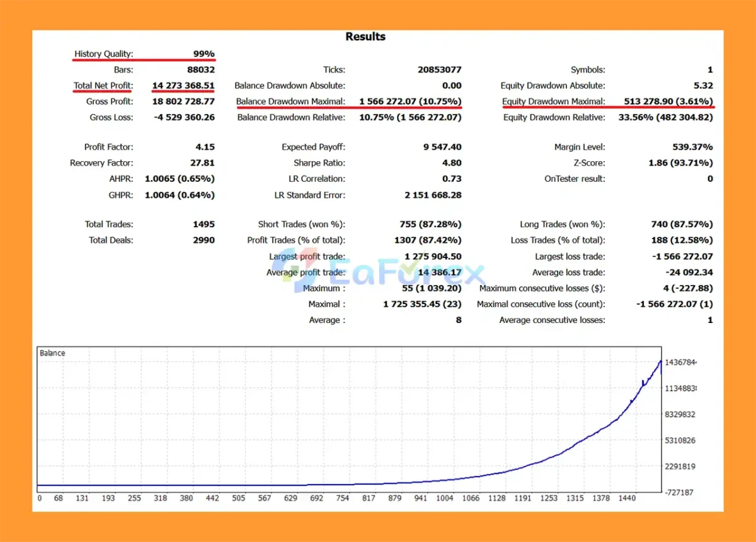
Task: Select the Bars value "88032"
Action: 201,70
